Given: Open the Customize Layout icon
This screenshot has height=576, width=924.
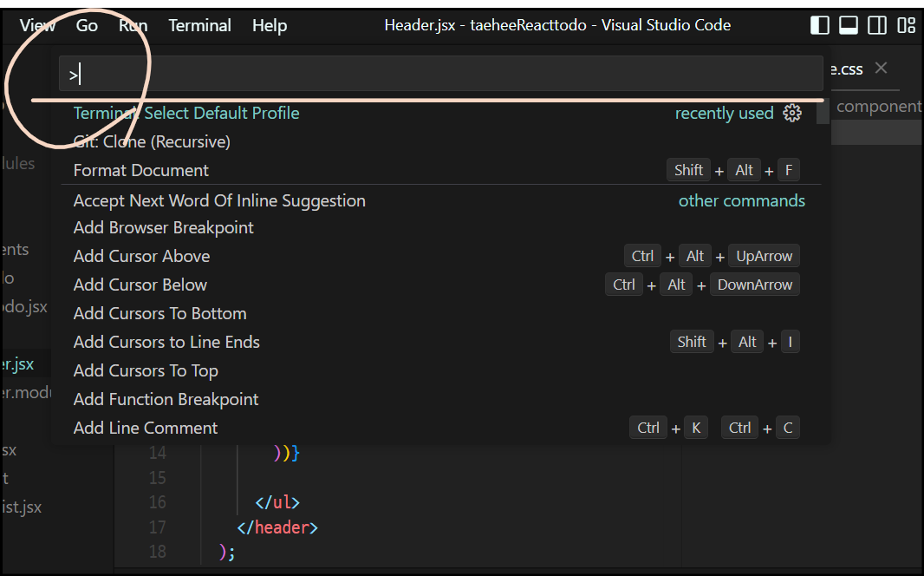Looking at the screenshot, I should (906, 25).
